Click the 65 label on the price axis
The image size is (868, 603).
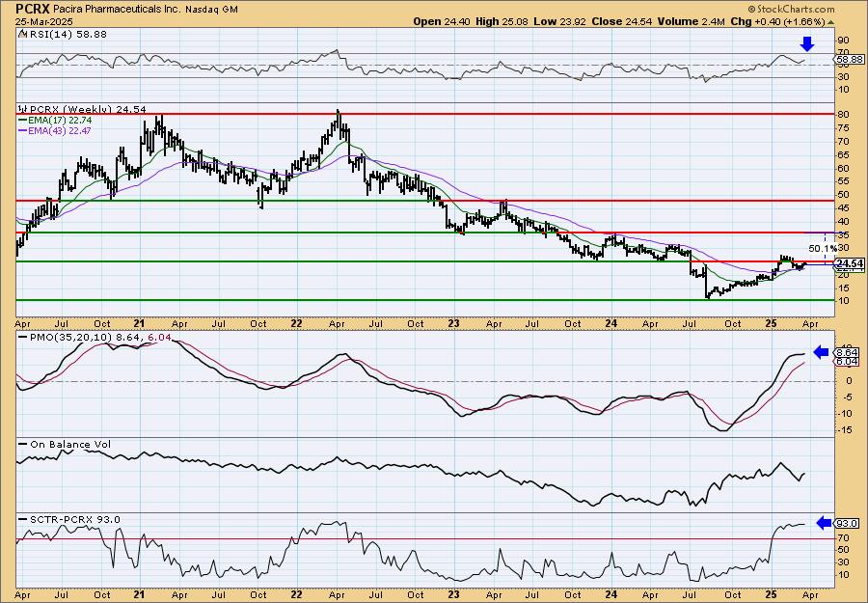tap(844, 154)
